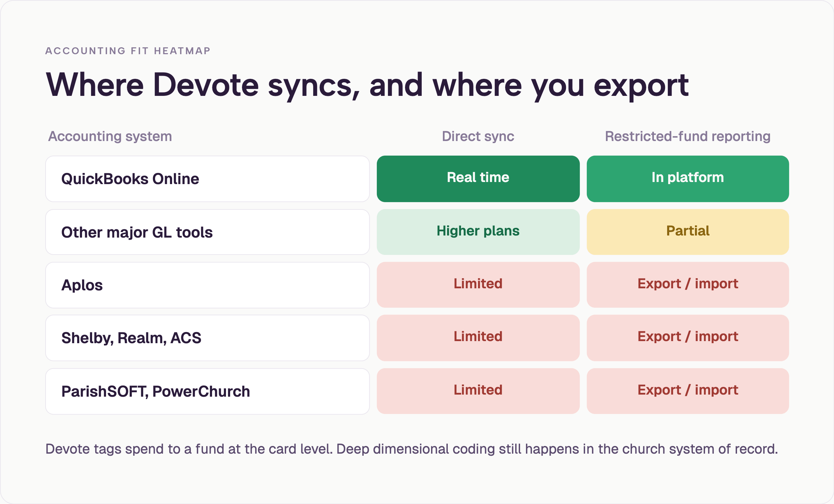The width and height of the screenshot is (834, 504).
Task: Click 'Limited' in the Shelby, Realm, ACS row
Action: [x=478, y=338]
